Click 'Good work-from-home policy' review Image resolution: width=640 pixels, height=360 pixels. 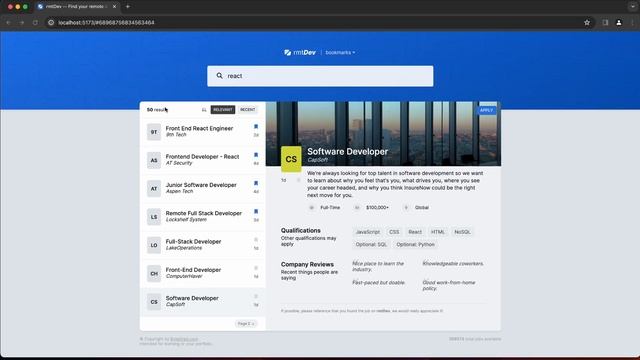click(x=449, y=285)
